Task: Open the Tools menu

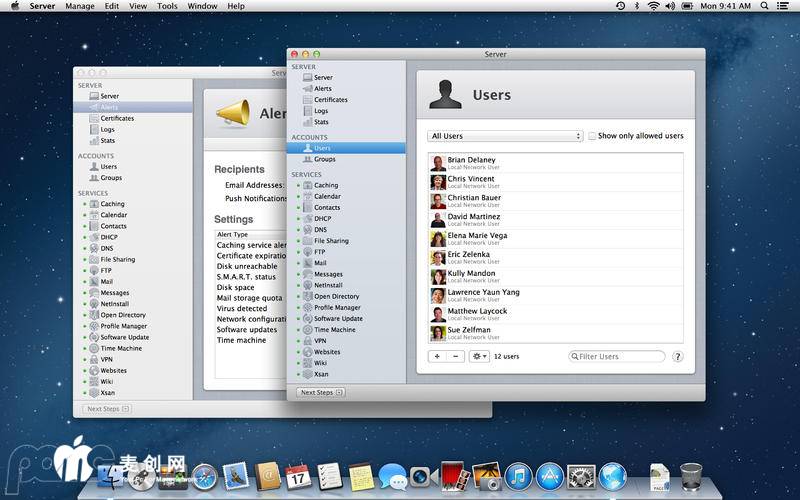Action: 167,6
